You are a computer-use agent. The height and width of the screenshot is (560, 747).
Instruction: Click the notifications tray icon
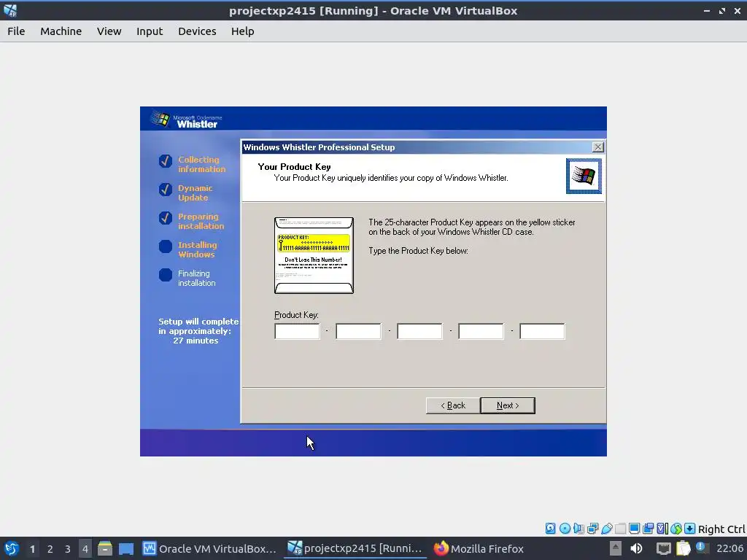[x=703, y=548]
